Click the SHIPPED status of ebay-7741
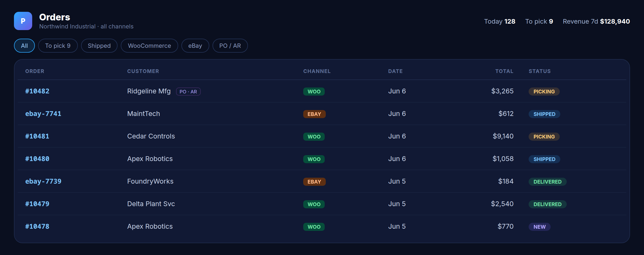The height and width of the screenshot is (255, 644). click(544, 114)
